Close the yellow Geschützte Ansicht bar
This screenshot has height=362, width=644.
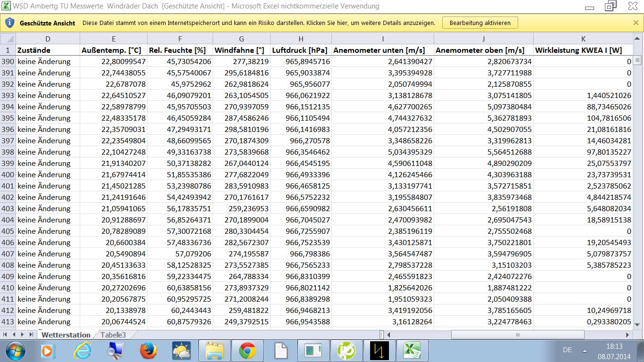click(636, 23)
